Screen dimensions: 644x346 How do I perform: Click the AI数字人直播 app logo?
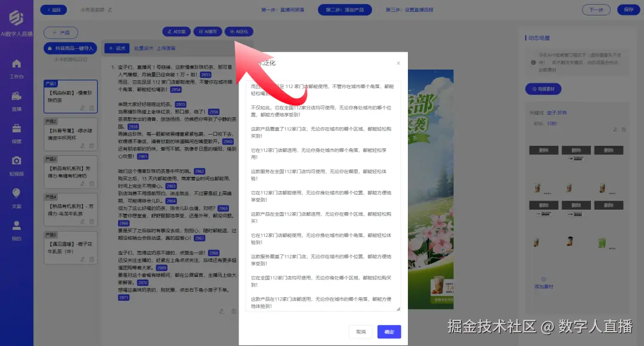(x=17, y=17)
